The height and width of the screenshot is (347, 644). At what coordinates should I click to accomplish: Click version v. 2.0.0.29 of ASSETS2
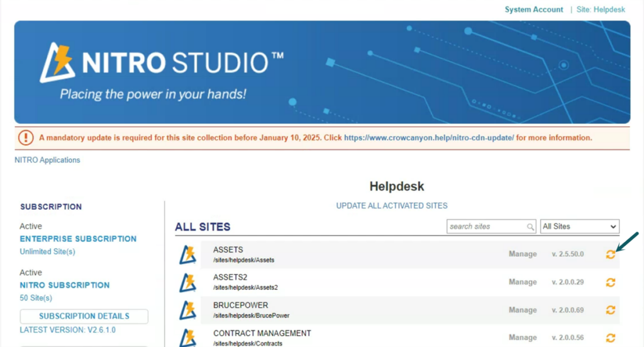pyautogui.click(x=568, y=282)
